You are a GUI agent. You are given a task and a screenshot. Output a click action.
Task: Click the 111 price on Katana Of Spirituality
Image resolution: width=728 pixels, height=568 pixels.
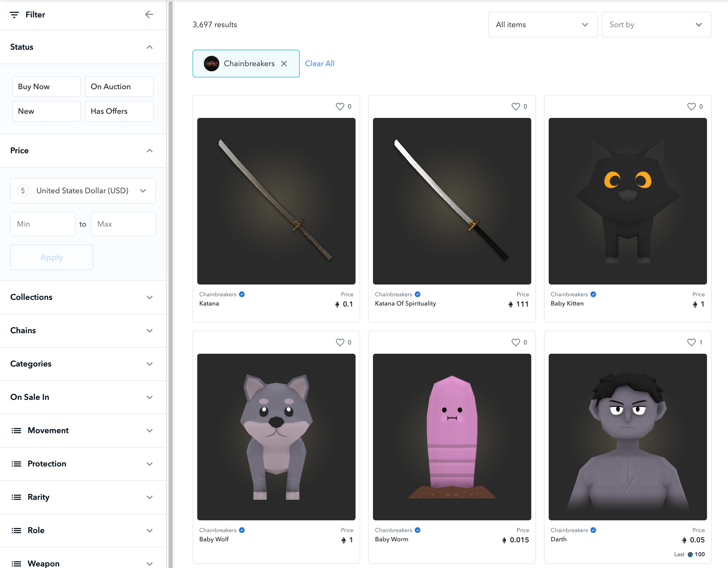522,304
